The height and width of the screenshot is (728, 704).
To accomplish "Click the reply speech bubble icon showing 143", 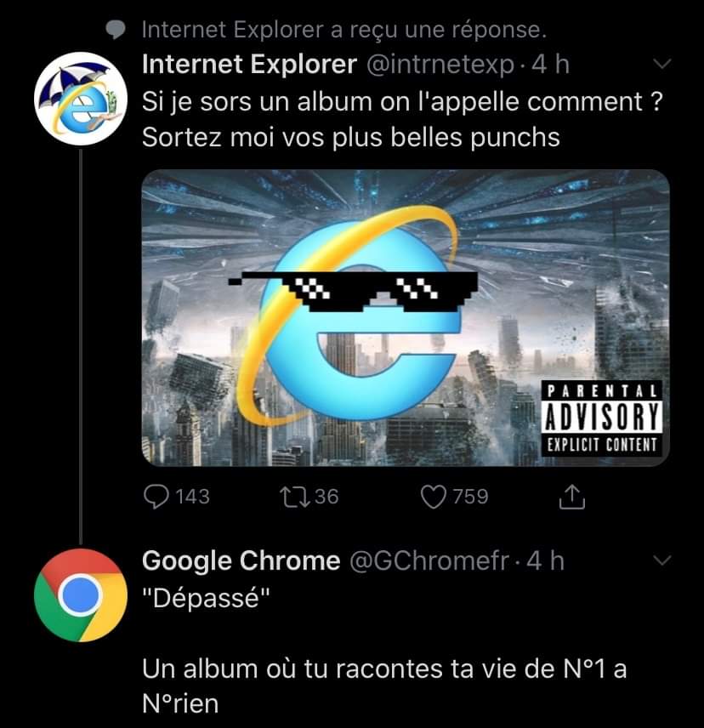I will click(x=155, y=496).
